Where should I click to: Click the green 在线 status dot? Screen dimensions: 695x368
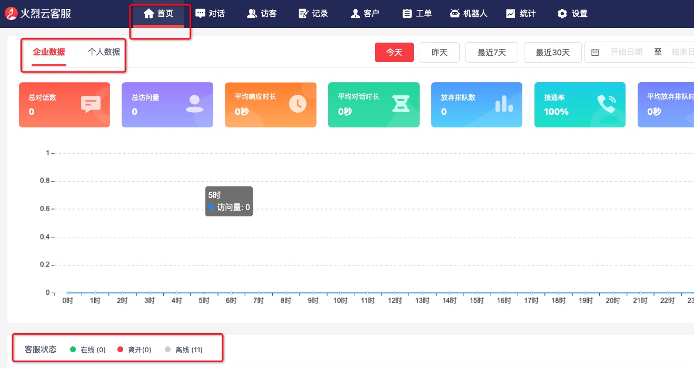point(73,349)
